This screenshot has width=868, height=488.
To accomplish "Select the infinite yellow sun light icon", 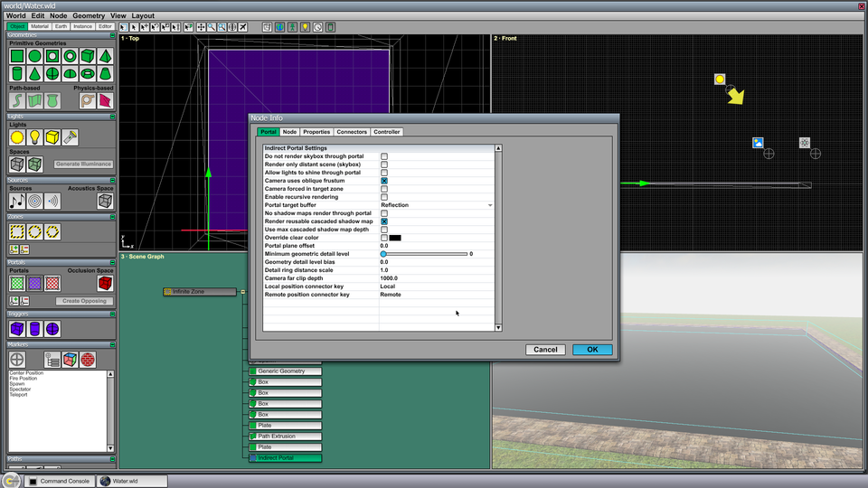I will [16, 137].
